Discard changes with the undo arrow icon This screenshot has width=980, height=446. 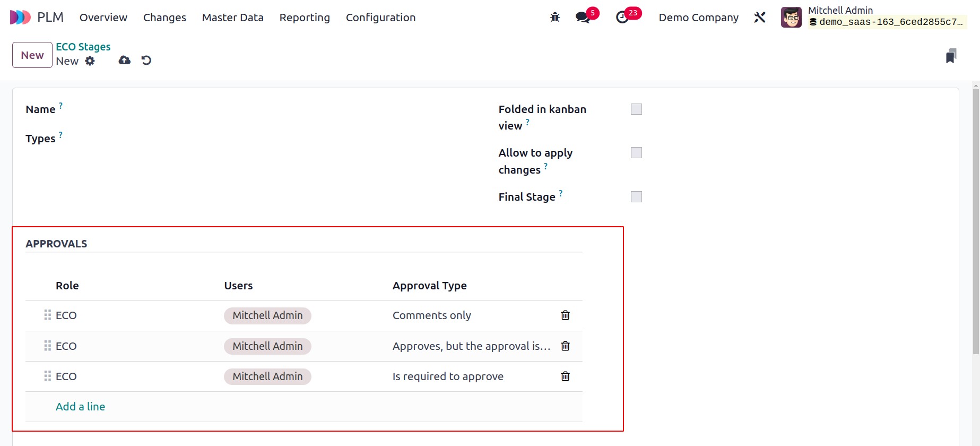pyautogui.click(x=146, y=61)
